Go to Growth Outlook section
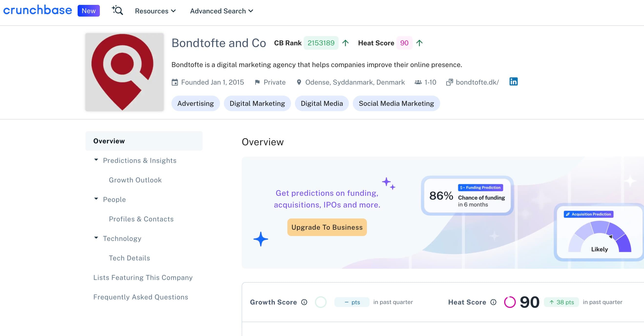This screenshot has height=336, width=644. [x=135, y=180]
